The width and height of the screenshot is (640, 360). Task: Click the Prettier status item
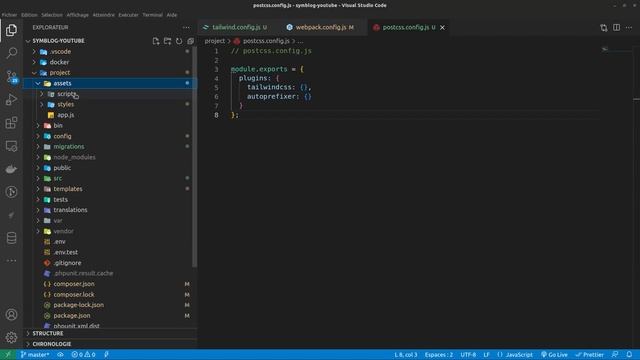click(589, 355)
